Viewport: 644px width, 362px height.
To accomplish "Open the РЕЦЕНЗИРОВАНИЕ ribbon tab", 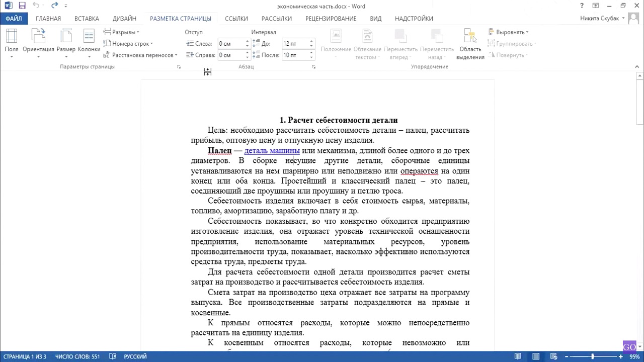I will pos(331,19).
